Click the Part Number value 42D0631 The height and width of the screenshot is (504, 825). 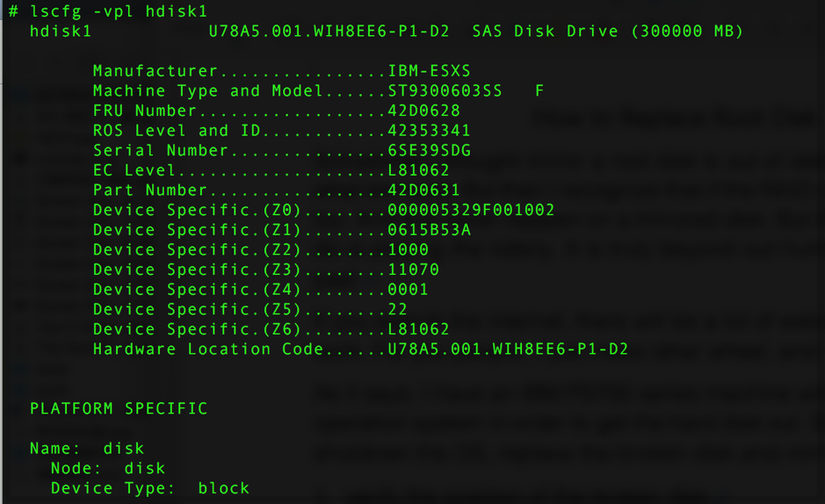(x=423, y=191)
